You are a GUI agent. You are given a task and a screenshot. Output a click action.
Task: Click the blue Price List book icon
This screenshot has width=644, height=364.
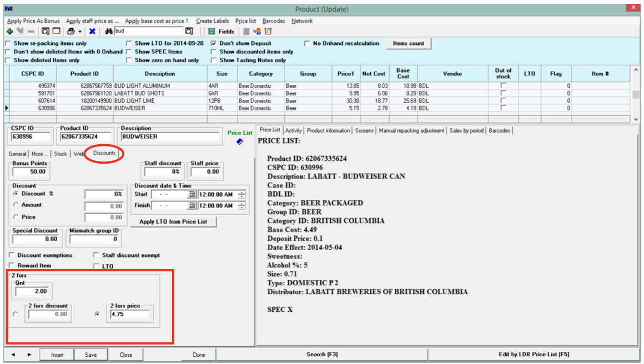point(240,141)
